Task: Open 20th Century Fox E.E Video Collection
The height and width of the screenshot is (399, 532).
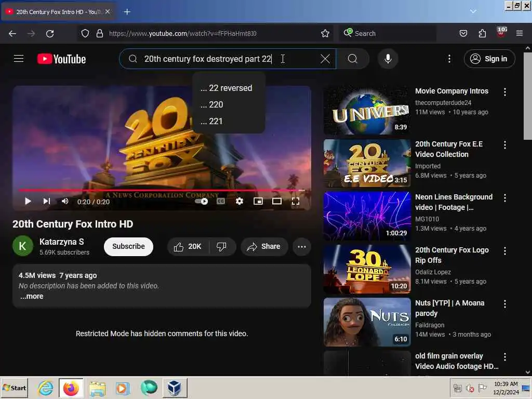Action: 367,163
